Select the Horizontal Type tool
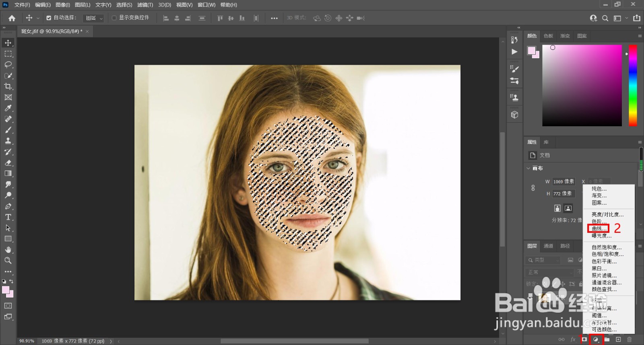Viewport: 644px width, 345px height. [x=8, y=217]
